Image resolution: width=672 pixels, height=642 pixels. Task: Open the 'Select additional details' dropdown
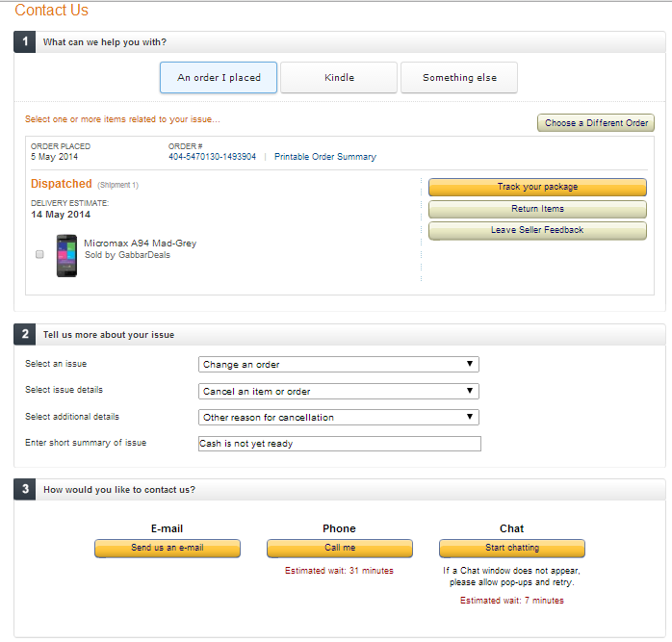coord(339,418)
